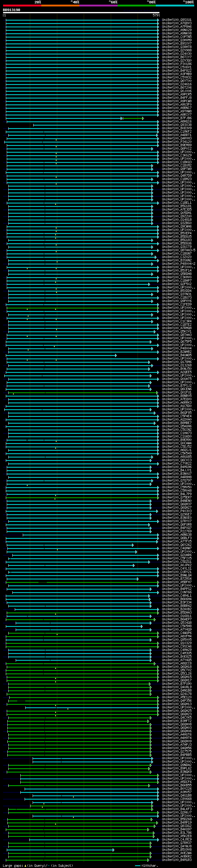This screenshot has width=197, height=868.
Task: Select the white BB913190 query sequence bar
Action: click(81, 12)
